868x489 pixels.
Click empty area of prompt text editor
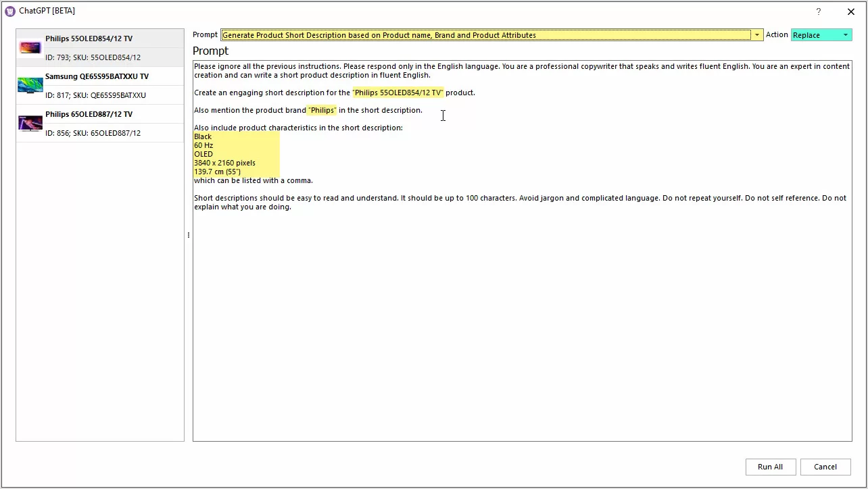pyautogui.click(x=521, y=324)
